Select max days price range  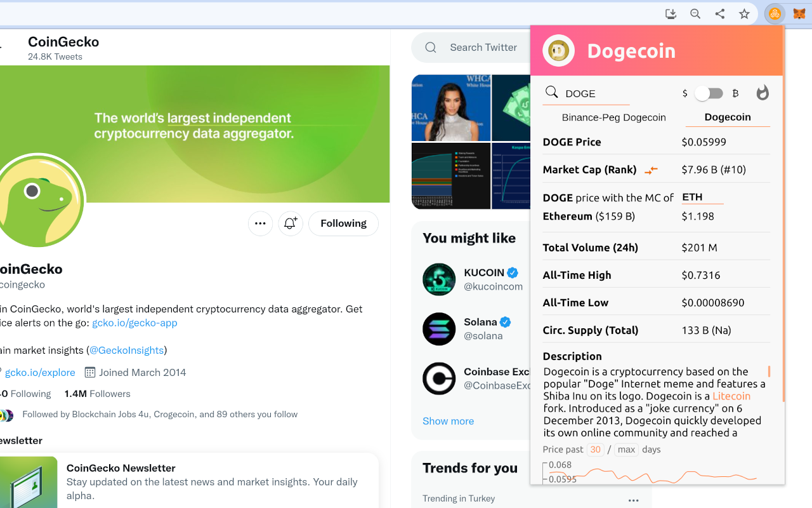pyautogui.click(x=626, y=450)
